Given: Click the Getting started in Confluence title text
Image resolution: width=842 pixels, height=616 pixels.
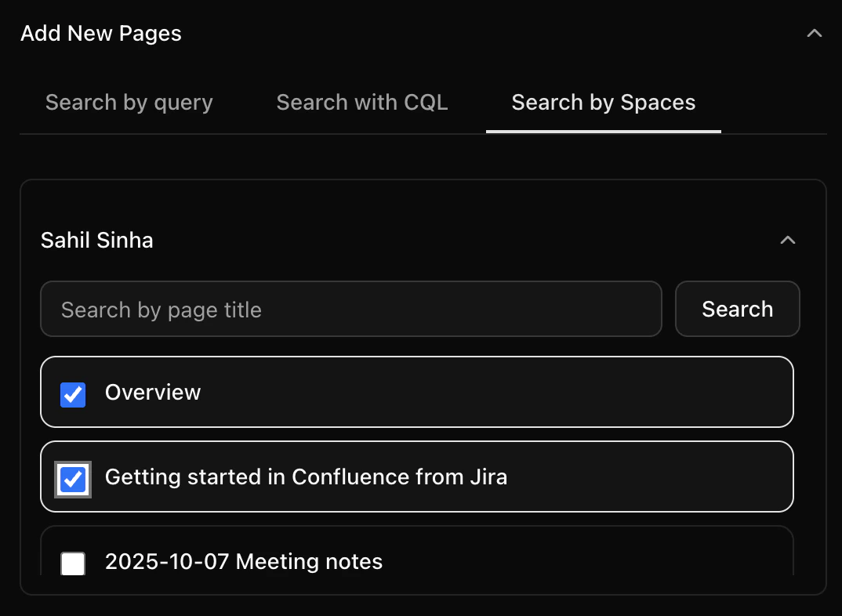Looking at the screenshot, I should coord(307,476).
